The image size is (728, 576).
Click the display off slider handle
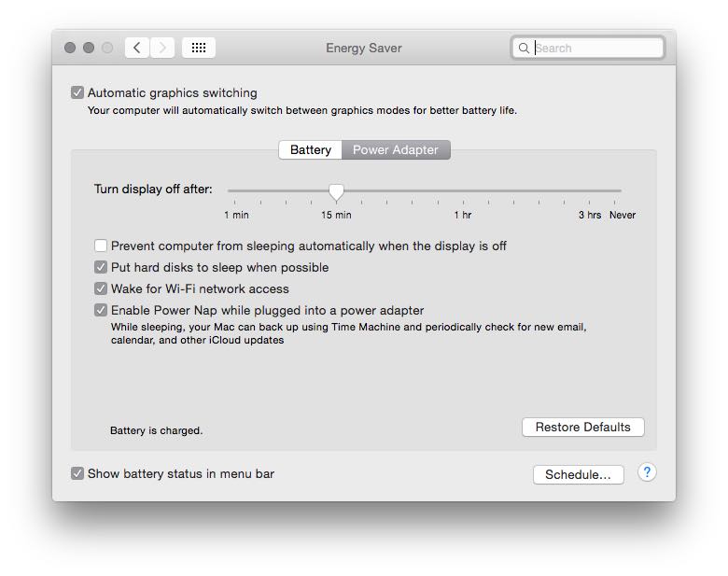tap(336, 191)
